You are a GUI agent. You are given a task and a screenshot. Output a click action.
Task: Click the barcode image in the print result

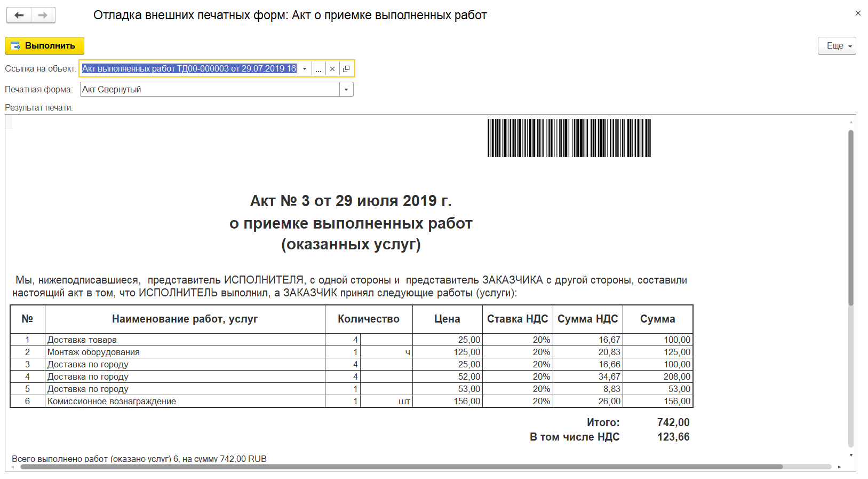569,138
